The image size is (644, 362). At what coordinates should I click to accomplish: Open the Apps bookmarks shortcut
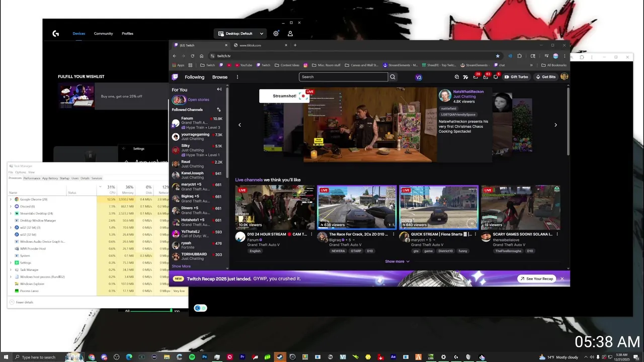pos(178,65)
